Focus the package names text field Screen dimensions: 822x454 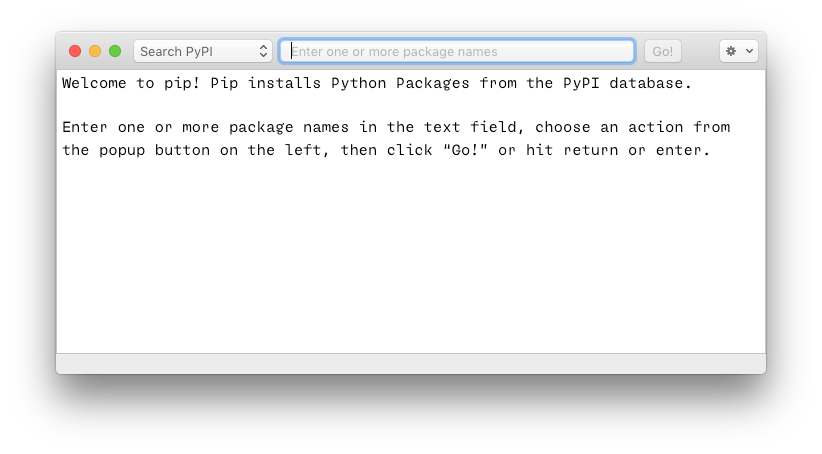coord(457,51)
